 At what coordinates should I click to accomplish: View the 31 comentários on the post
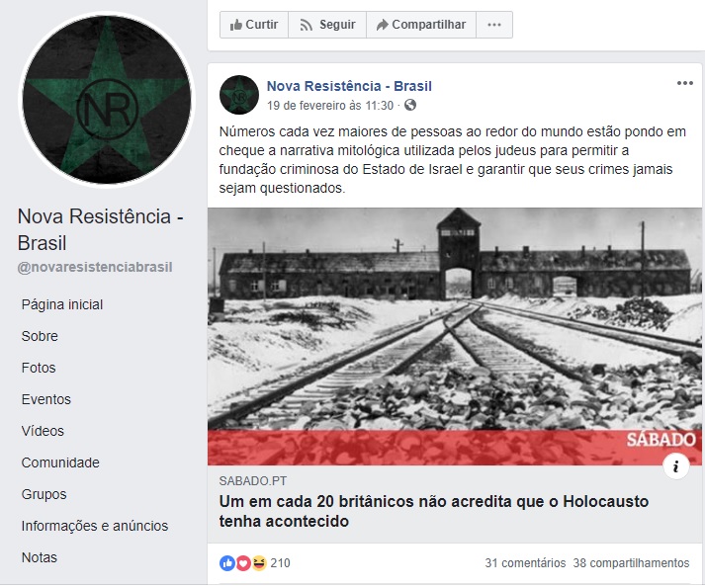[x=525, y=563]
